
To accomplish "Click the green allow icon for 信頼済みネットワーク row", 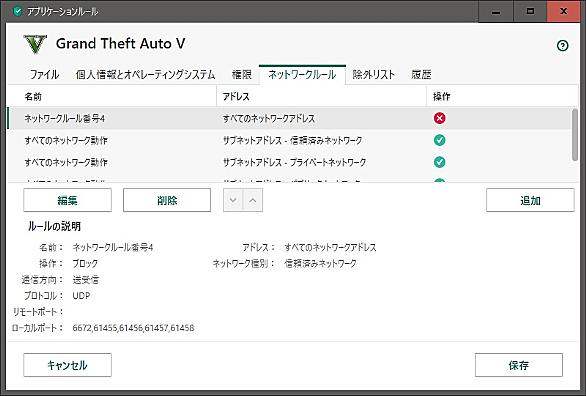I will [440, 140].
